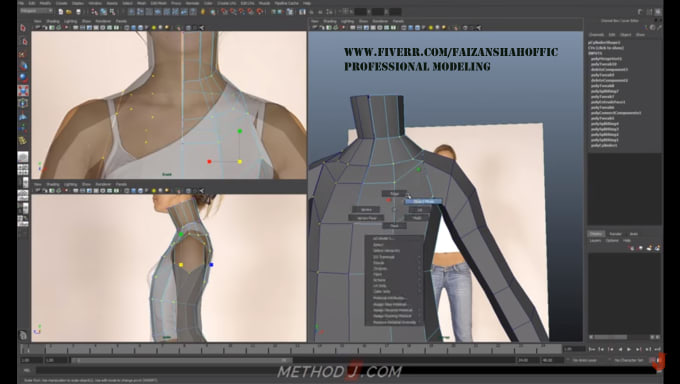Screen dimensions: 680x384
Task: Open the Polygons menu set dropdown
Action: point(36,11)
